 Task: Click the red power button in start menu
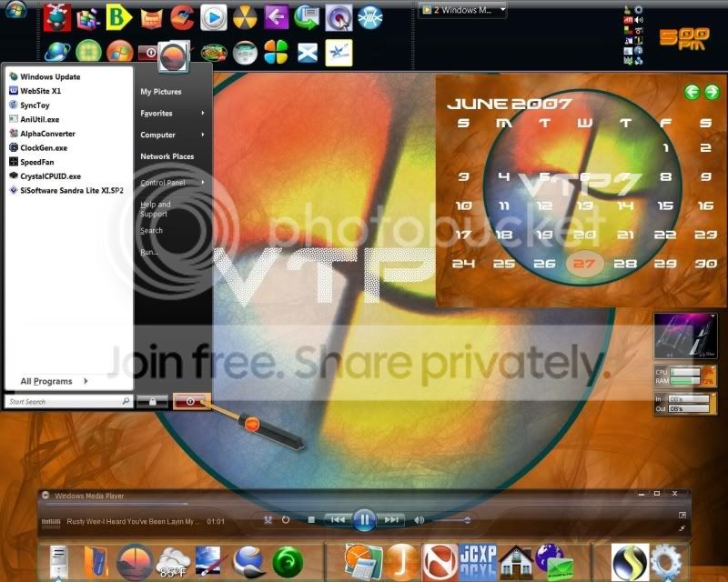(x=191, y=401)
